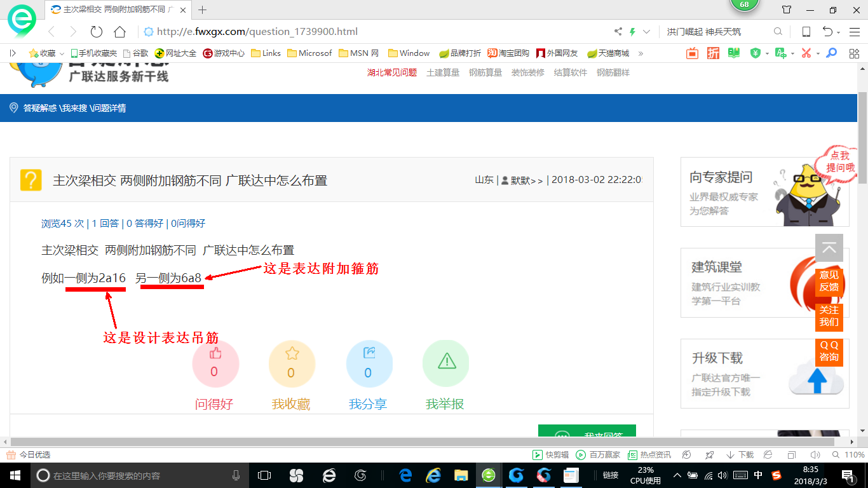Open the 网址大全 bookmark
The height and width of the screenshot is (488, 868).
[176, 53]
